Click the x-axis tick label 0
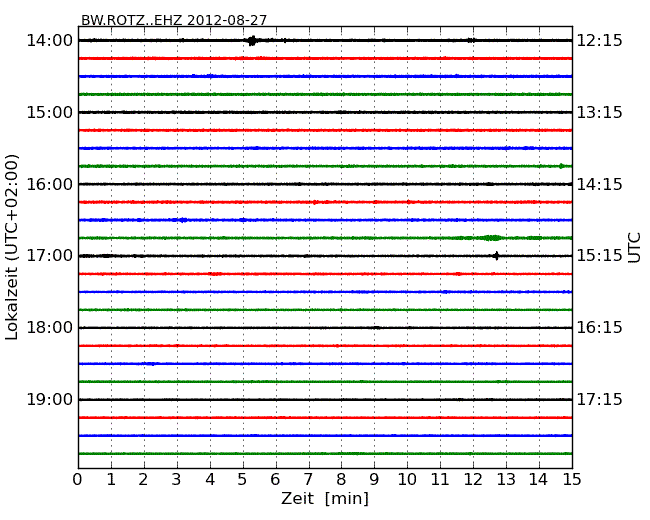The image size is (650, 520). pyautogui.click(x=78, y=480)
